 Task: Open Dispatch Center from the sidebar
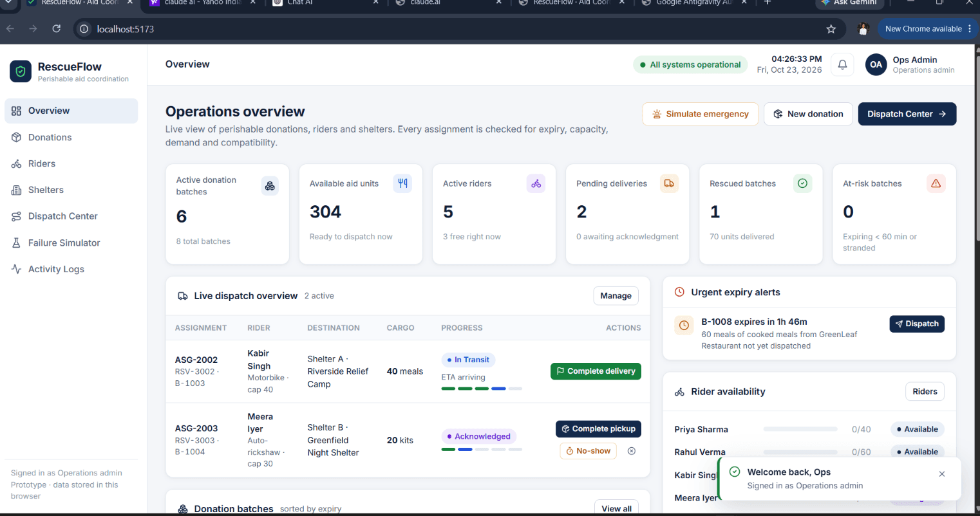tap(71, 216)
